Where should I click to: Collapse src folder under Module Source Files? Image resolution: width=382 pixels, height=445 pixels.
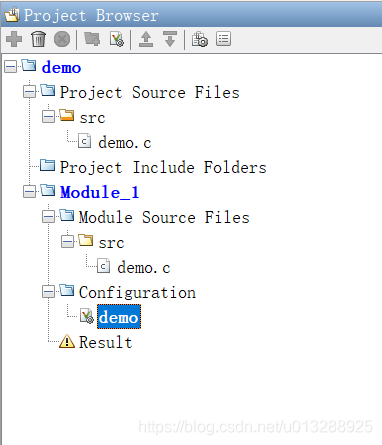coord(67,242)
